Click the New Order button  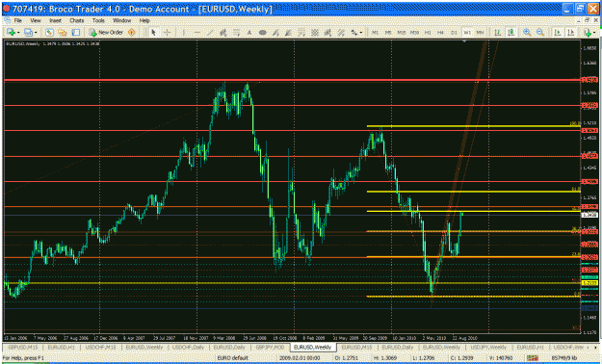[106, 33]
